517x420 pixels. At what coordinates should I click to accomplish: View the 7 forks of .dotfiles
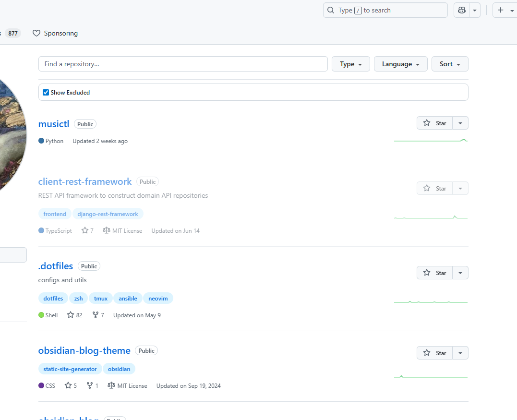(x=98, y=315)
